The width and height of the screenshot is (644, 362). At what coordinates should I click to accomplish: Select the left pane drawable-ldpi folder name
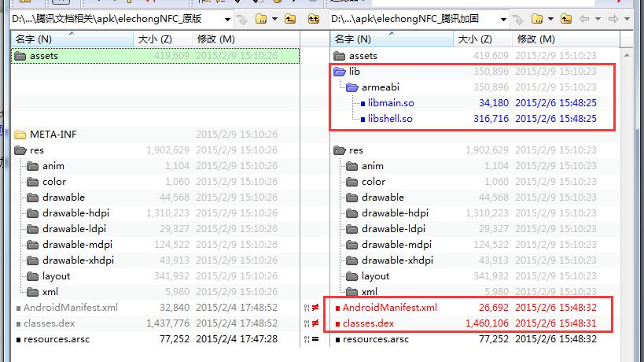tap(75, 229)
